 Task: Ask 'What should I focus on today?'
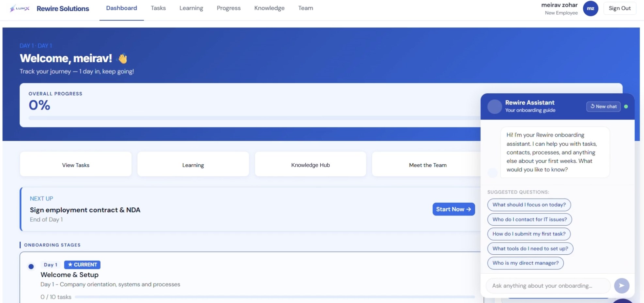point(529,205)
